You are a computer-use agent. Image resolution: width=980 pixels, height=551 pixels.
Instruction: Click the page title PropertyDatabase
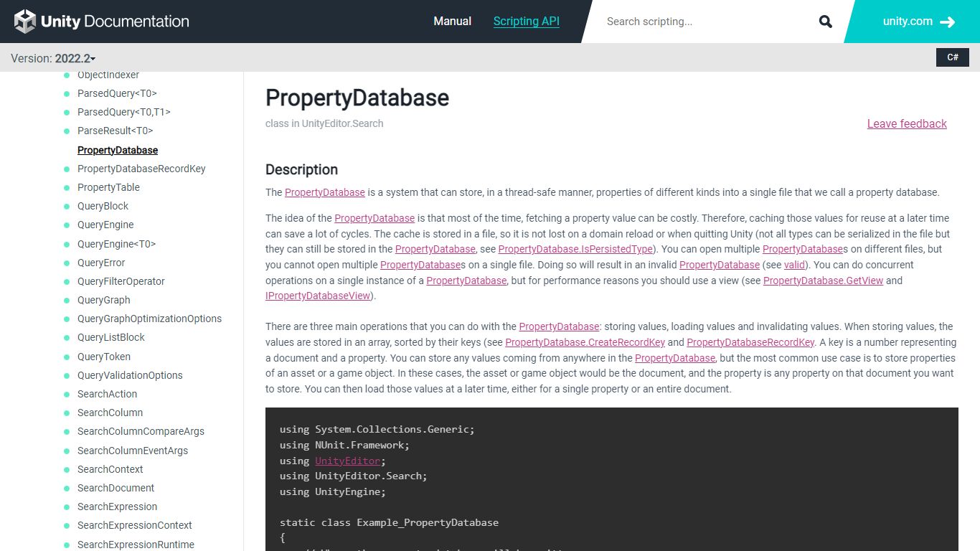point(357,98)
